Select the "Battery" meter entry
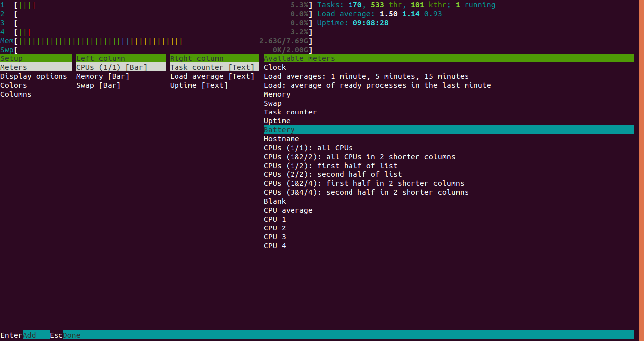The image size is (644, 341). pos(279,129)
